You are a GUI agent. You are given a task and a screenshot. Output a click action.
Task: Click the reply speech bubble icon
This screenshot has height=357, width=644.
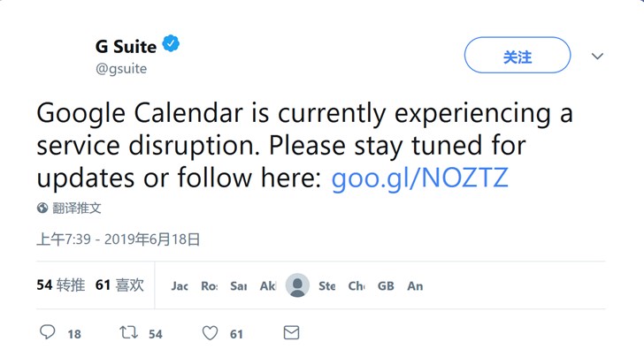coord(48,333)
